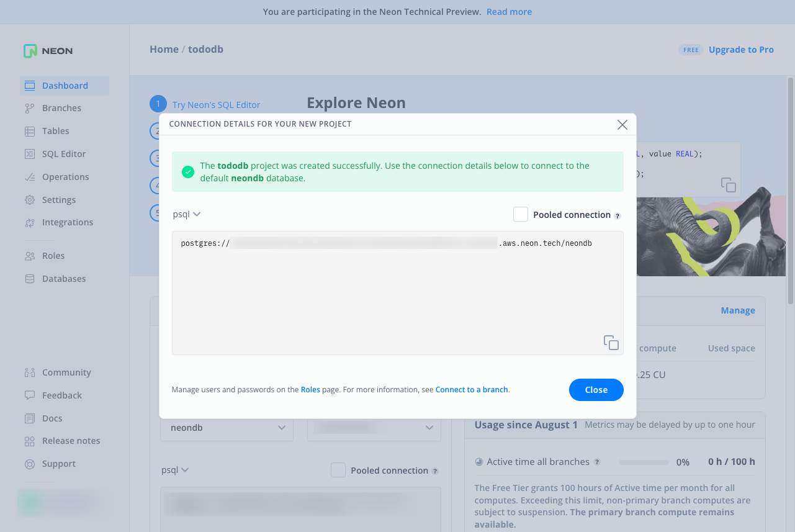Click help icon next to Active time all branches
Screen dimensions: 795x532
[597, 462]
